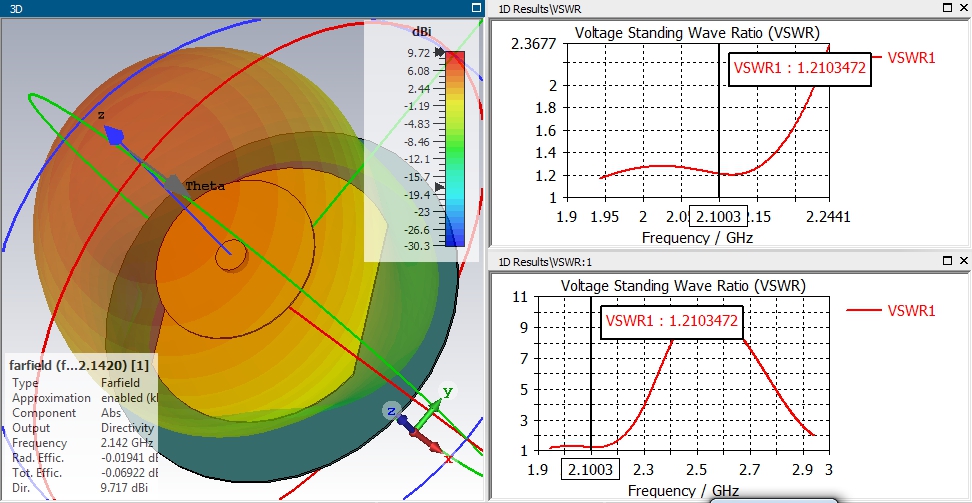Click the Dir. value 9.717 dBi

(x=124, y=488)
